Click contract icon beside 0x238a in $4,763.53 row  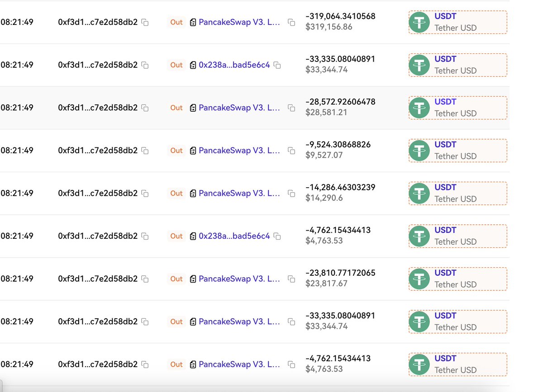coord(193,236)
